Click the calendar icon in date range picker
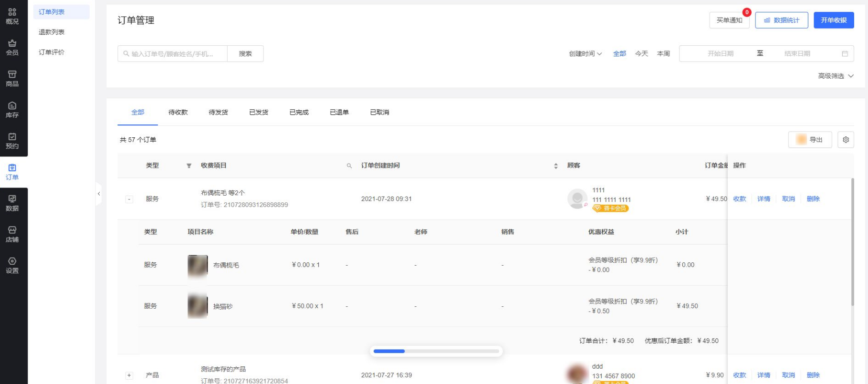 (845, 53)
